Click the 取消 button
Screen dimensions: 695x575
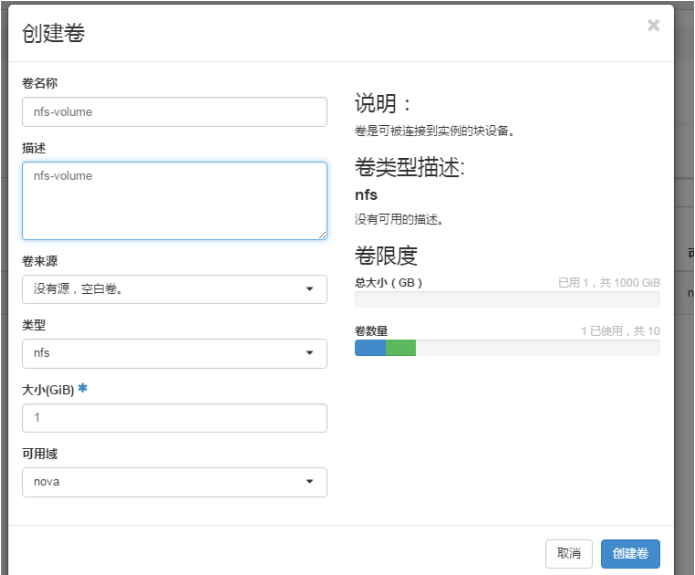[569, 553]
